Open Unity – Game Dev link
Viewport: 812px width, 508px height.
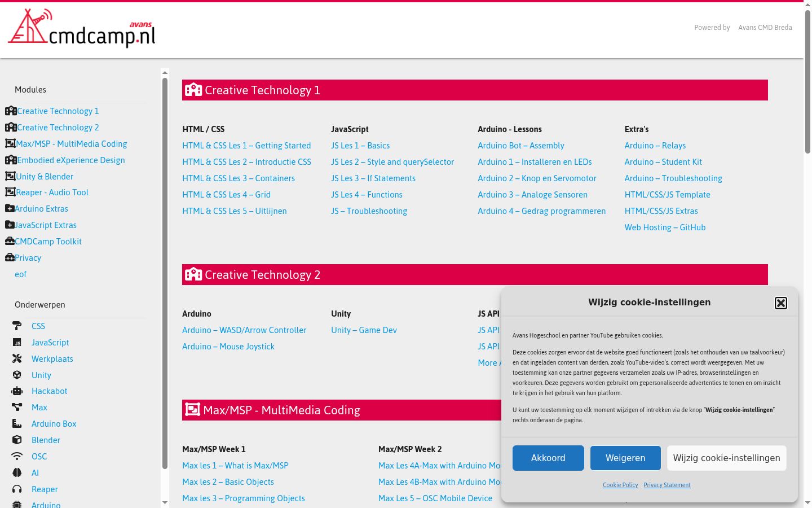coord(364,330)
